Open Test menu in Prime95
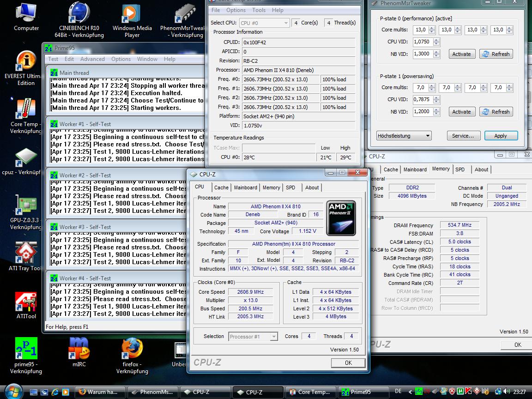 pos(53,59)
